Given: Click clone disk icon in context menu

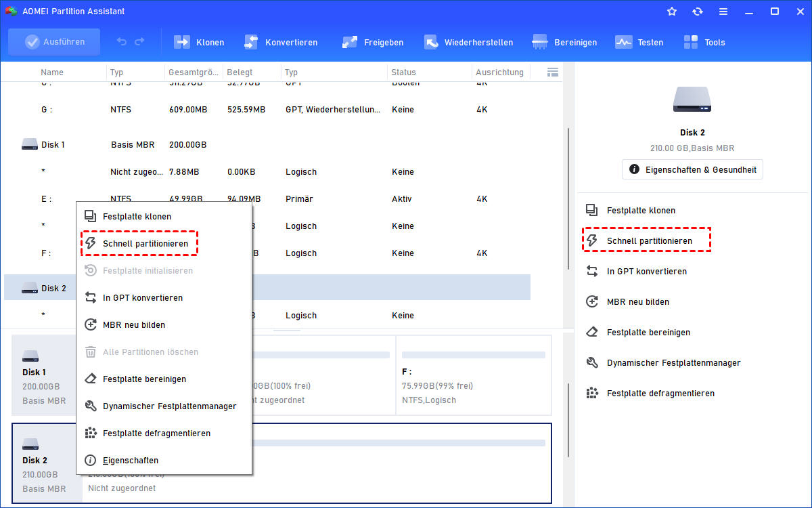Looking at the screenshot, I should pos(90,216).
